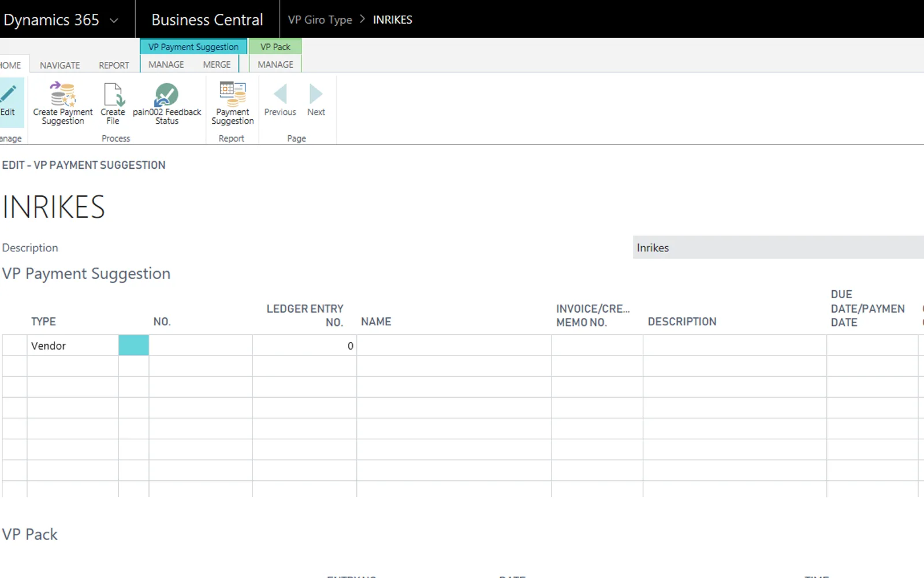924x578 pixels.
Task: Click the Create File icon
Action: point(113,94)
